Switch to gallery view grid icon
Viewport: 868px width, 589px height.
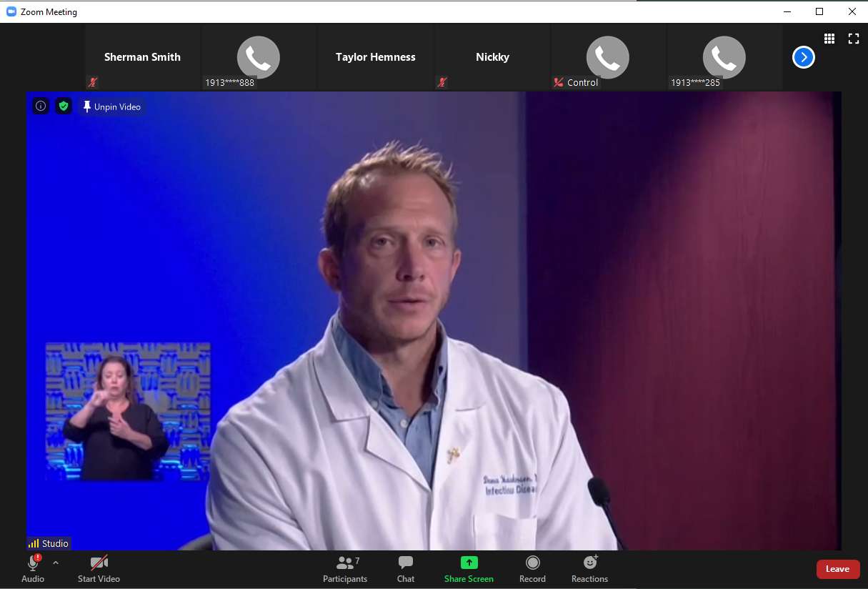[829, 39]
